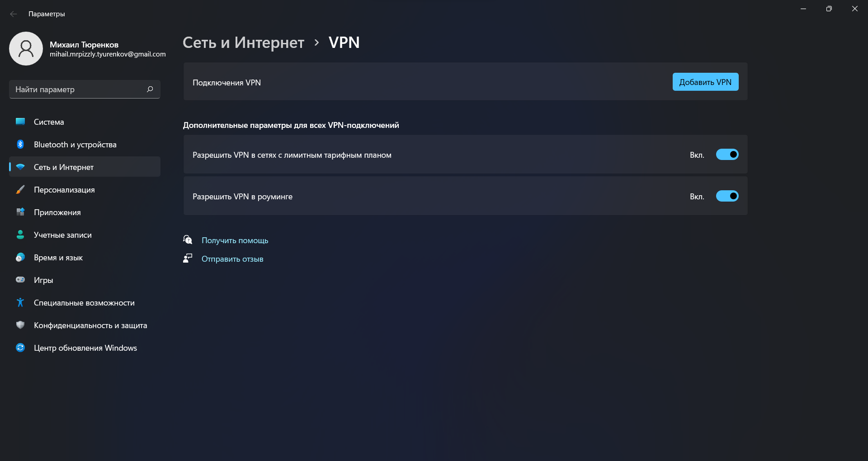Turn off VPN in roaming toggle
This screenshot has height=461, width=868.
[x=727, y=196]
